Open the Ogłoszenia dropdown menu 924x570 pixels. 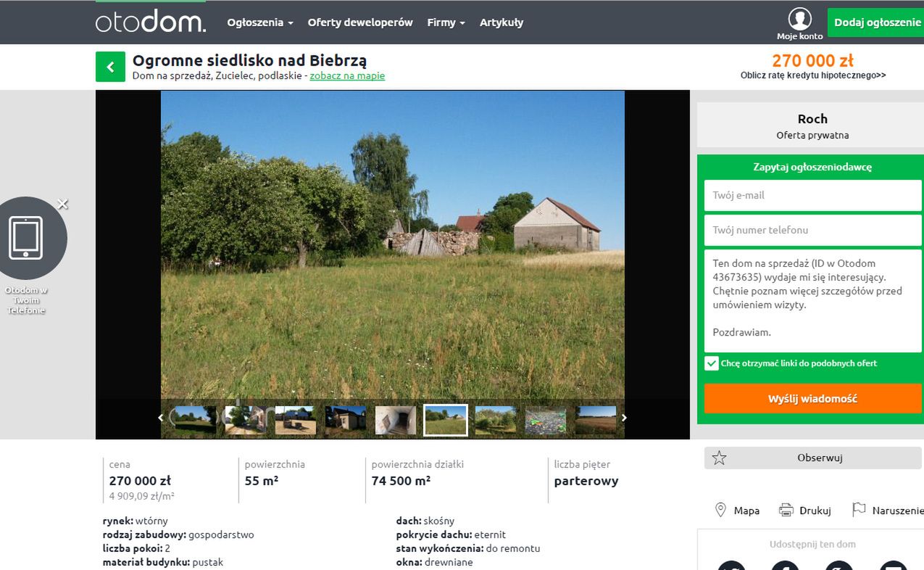click(x=260, y=22)
